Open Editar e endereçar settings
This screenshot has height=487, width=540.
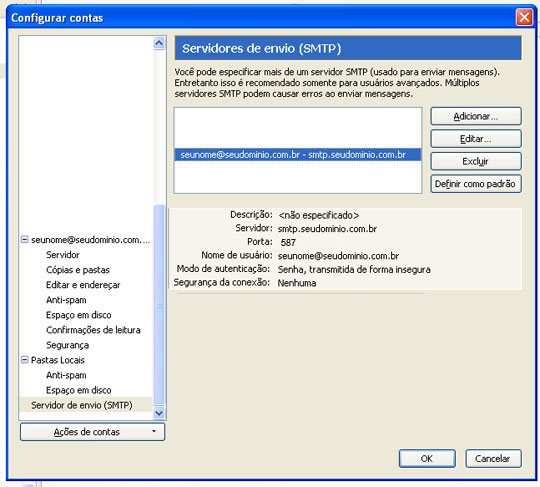tap(83, 285)
